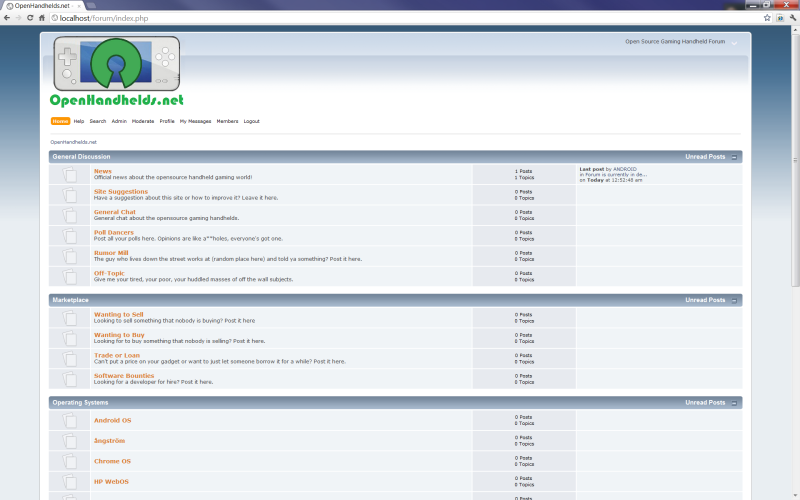Open the Off-Topic board link
Image resolution: width=800 pixels, height=500 pixels.
click(109, 273)
